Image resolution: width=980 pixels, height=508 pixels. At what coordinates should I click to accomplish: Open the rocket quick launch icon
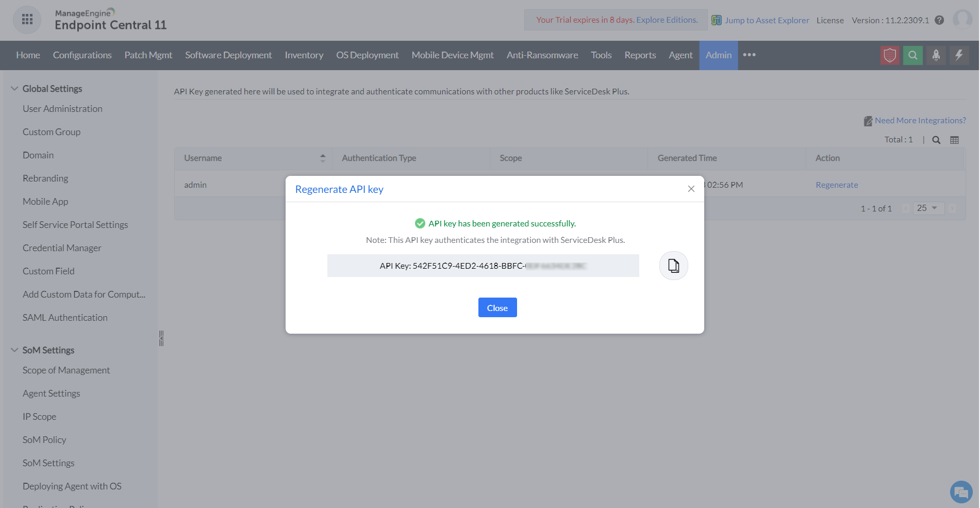[x=936, y=55]
